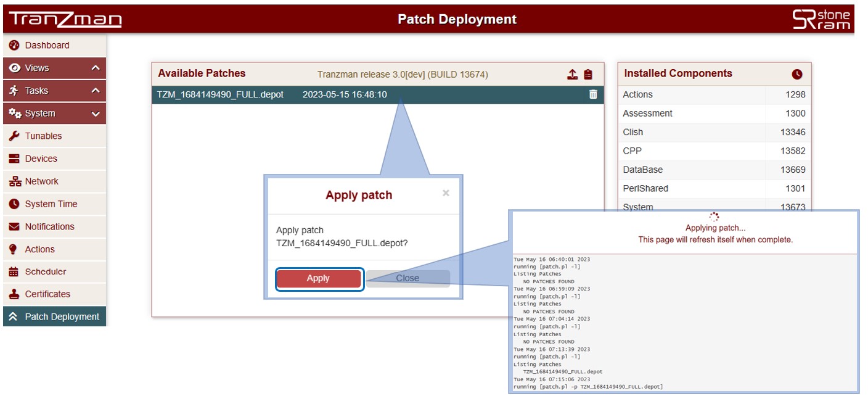Delete the TZM_1684149490_FULL.depot patch via trash icon
The image size is (868, 409).
[593, 94]
